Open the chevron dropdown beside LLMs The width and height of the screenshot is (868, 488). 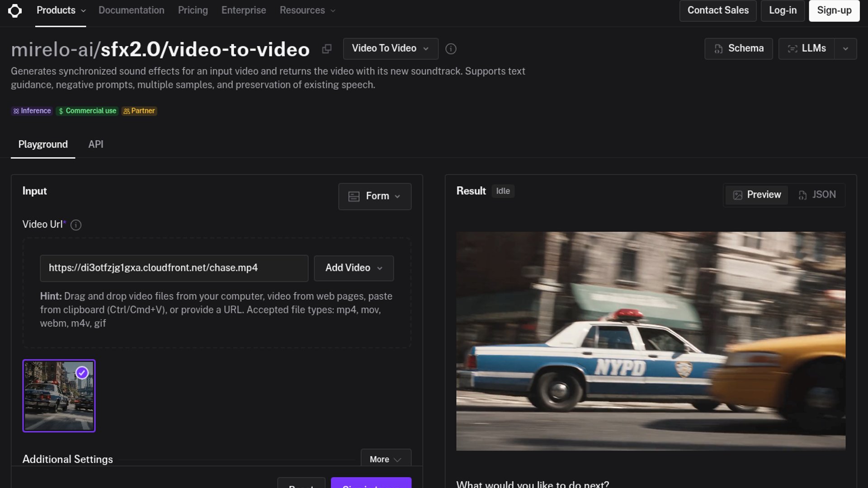pyautogui.click(x=845, y=49)
